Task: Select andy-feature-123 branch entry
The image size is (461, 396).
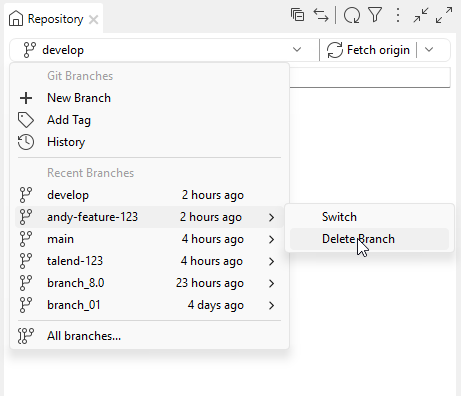Action: click(149, 217)
